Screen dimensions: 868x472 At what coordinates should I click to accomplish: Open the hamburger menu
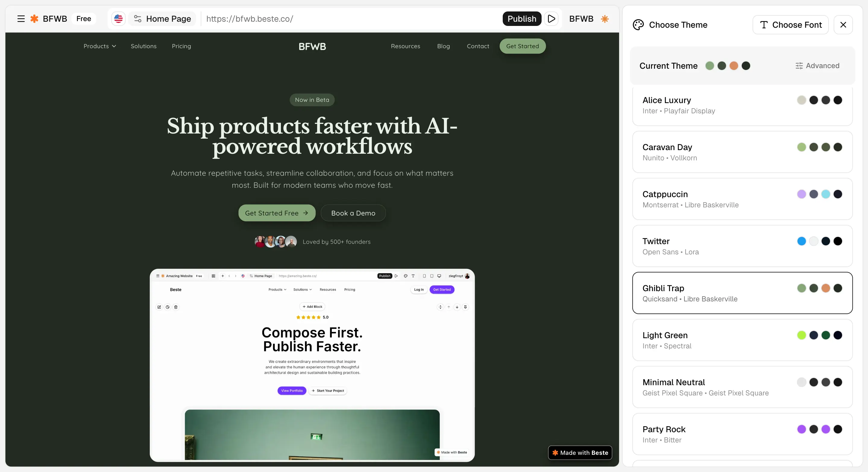click(x=21, y=18)
